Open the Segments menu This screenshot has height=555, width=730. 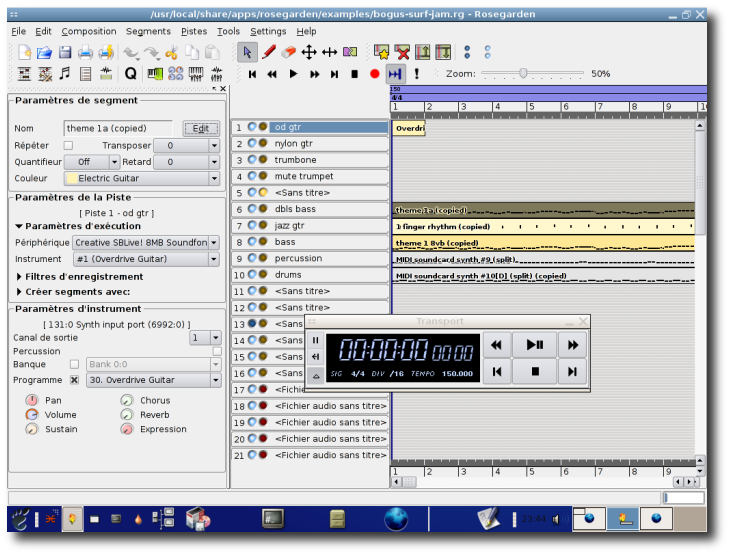click(148, 31)
